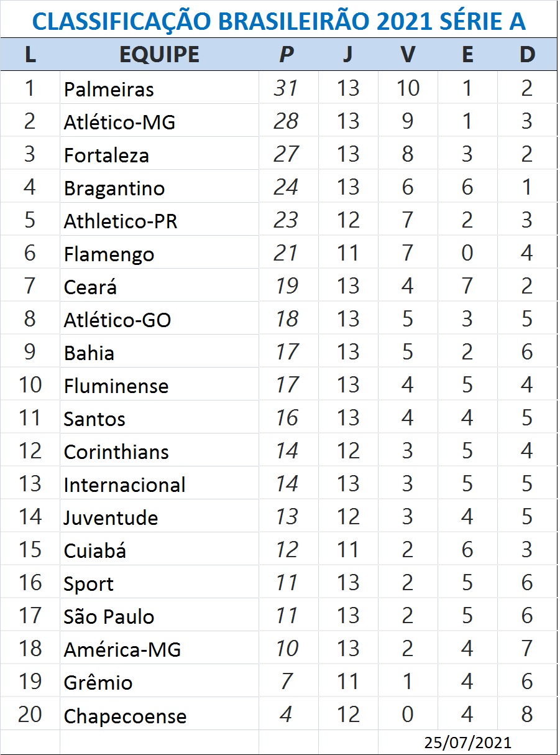Viewport: 560px width, 755px height.
Task: Select the EQUIPE column header
Action: tap(159, 55)
